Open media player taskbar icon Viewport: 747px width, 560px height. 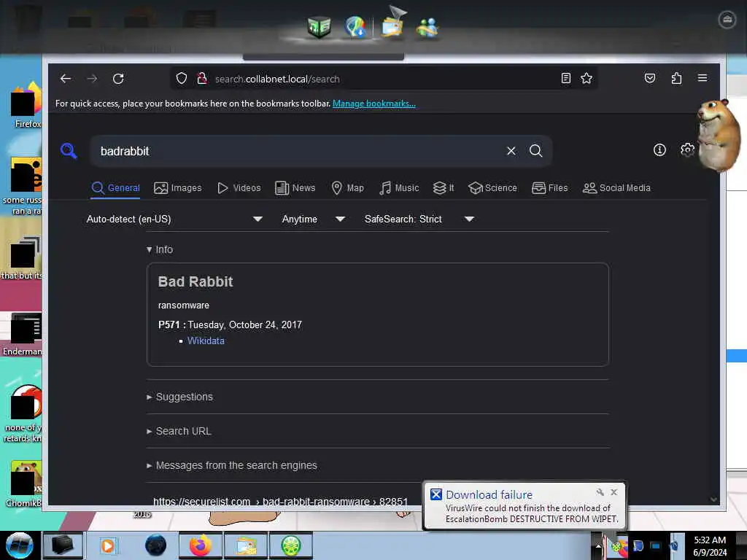(108, 545)
